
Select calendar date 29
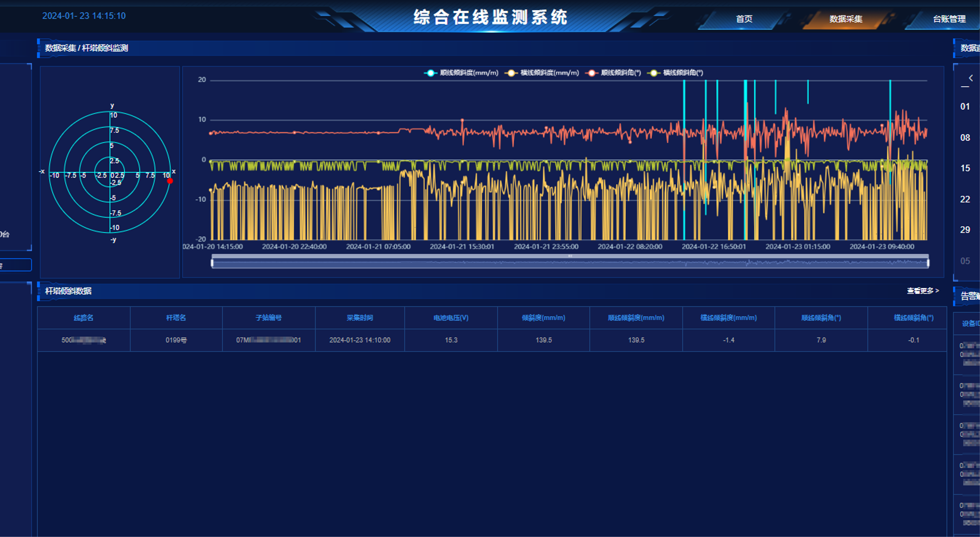[x=965, y=230]
